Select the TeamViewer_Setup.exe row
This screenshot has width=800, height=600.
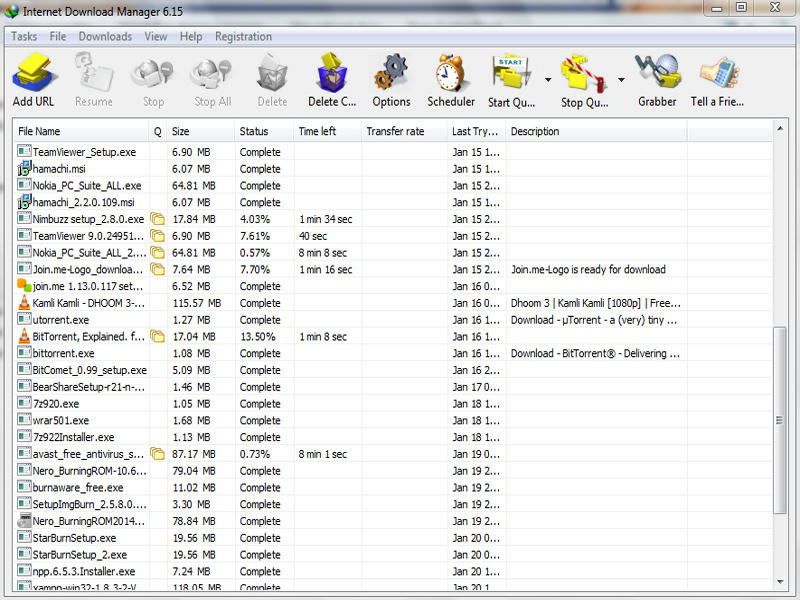tap(393, 152)
